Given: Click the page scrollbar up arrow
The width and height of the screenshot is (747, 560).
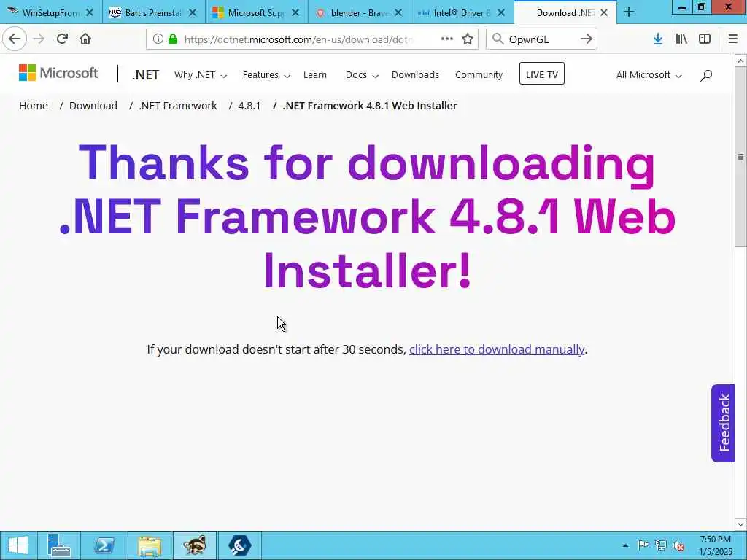Looking at the screenshot, I should pos(740,61).
